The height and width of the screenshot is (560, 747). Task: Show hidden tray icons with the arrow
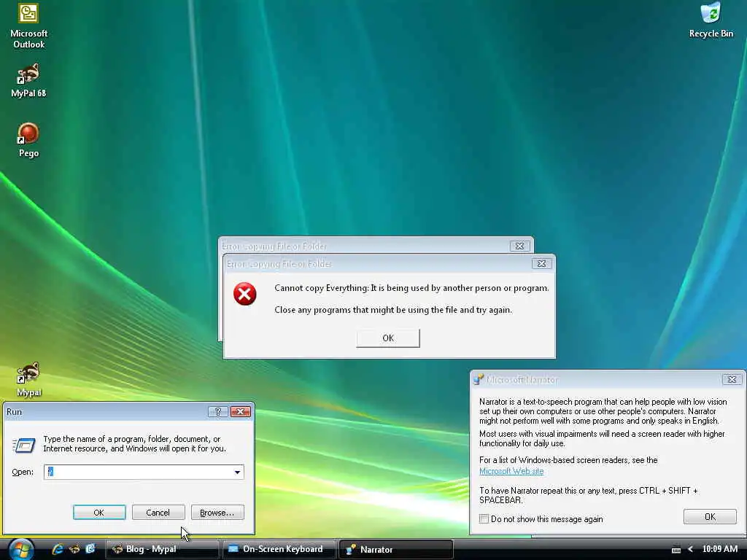click(690, 549)
